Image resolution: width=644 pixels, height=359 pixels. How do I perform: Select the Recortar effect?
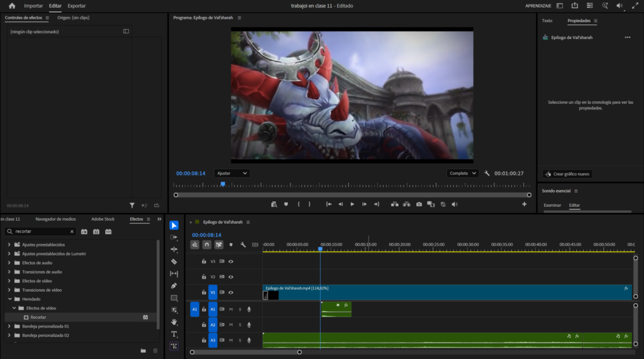click(38, 317)
